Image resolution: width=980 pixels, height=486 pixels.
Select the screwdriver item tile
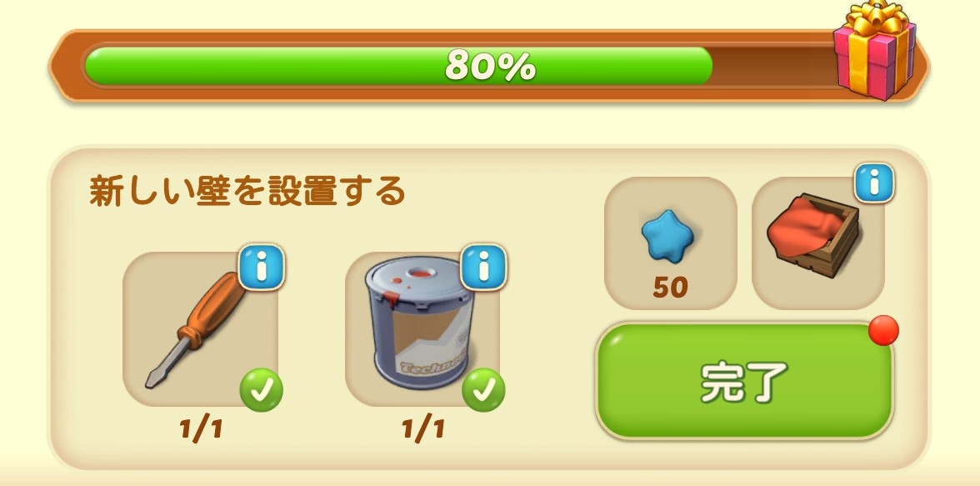pyautogui.click(x=200, y=329)
